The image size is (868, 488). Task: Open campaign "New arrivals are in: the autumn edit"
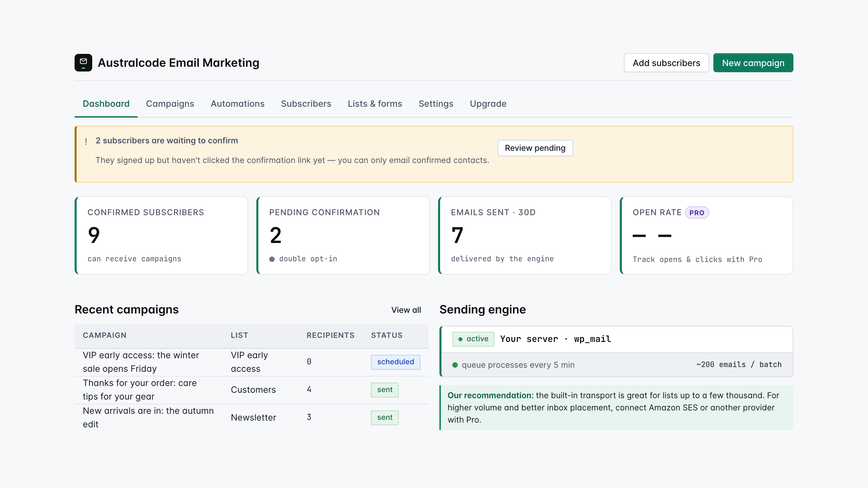tap(148, 418)
